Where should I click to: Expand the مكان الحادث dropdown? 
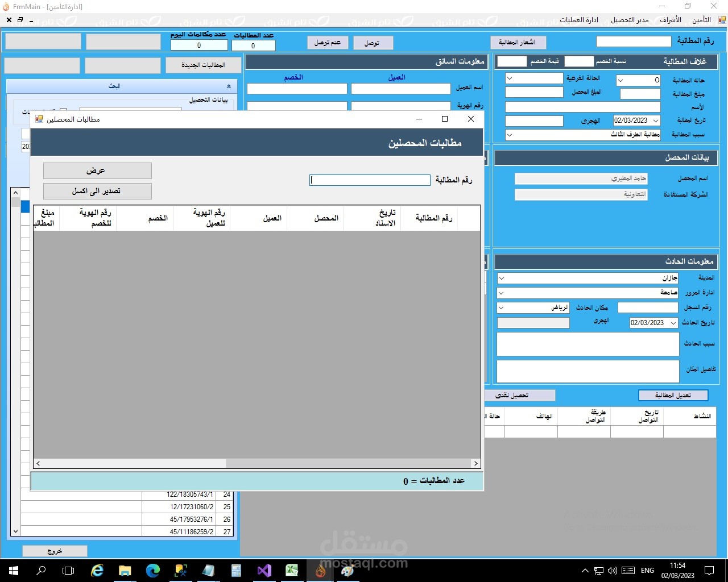502,307
